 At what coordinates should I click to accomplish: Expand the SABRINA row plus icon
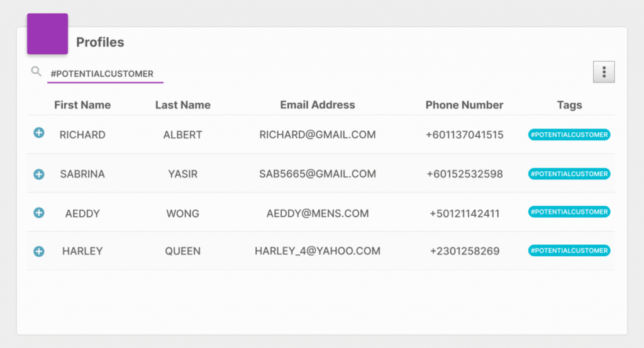pyautogui.click(x=39, y=174)
